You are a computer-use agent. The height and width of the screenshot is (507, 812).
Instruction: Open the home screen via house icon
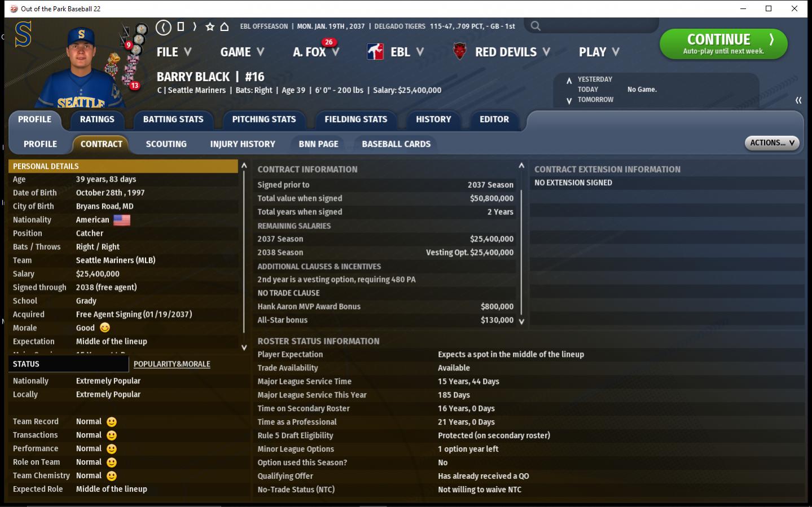224,27
